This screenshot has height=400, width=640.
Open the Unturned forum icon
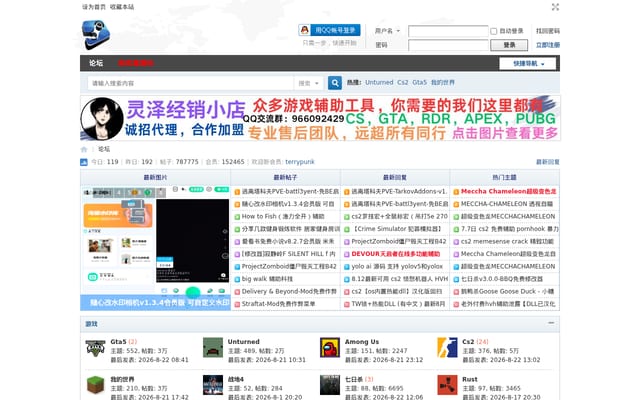213,348
